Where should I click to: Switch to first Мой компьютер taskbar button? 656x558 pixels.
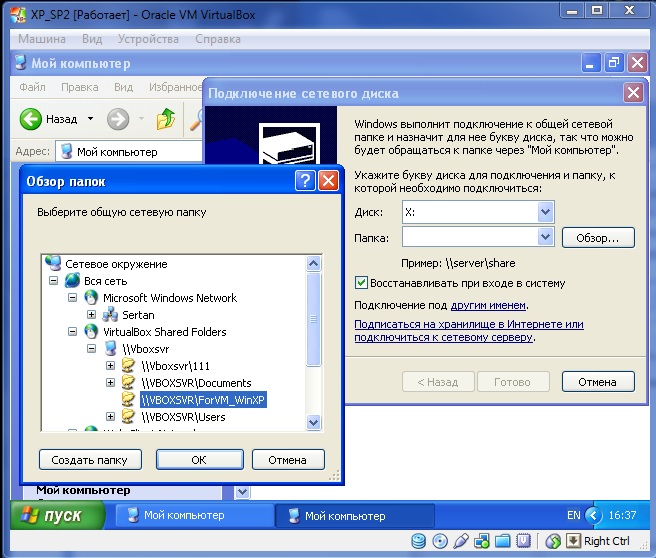(x=193, y=515)
